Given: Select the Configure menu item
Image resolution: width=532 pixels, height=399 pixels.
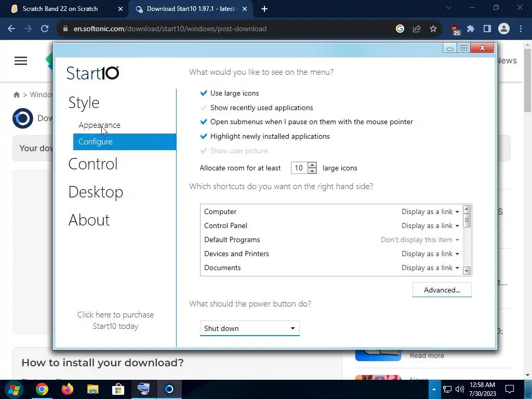Looking at the screenshot, I should click(x=125, y=142).
